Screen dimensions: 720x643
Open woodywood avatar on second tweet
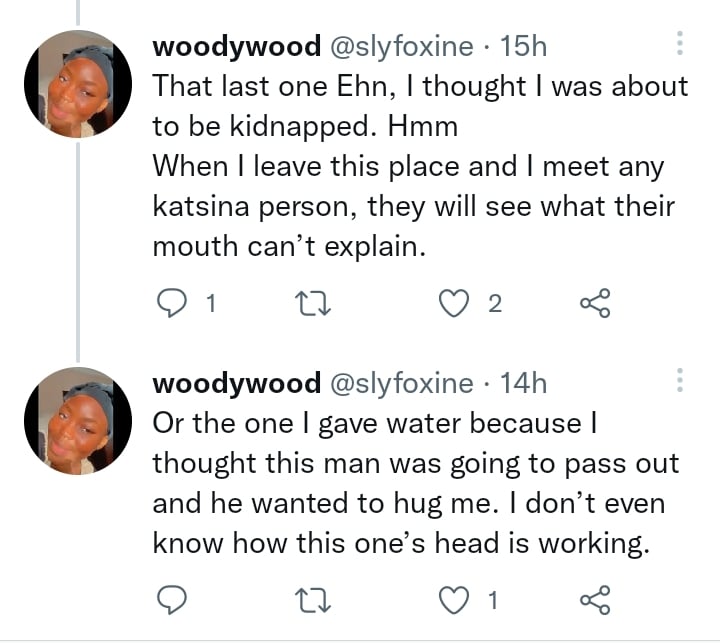coord(77,420)
